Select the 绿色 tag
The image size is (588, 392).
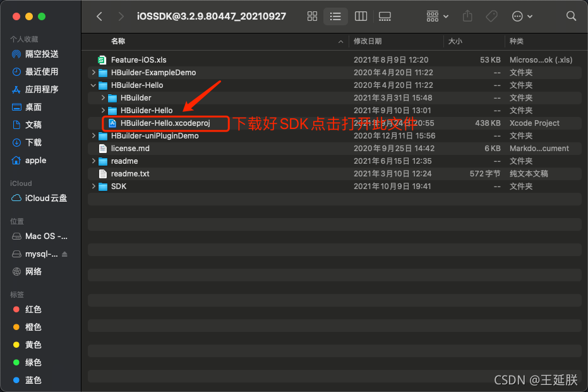tap(27, 362)
